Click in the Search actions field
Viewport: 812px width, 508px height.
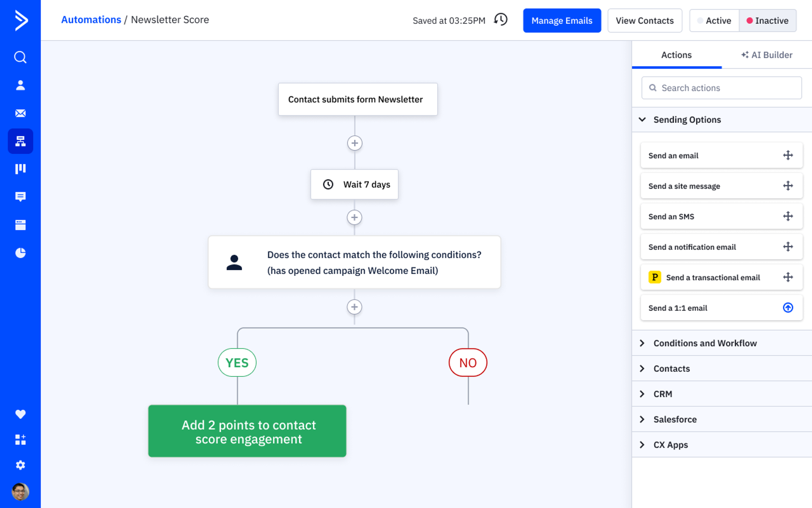coord(721,88)
